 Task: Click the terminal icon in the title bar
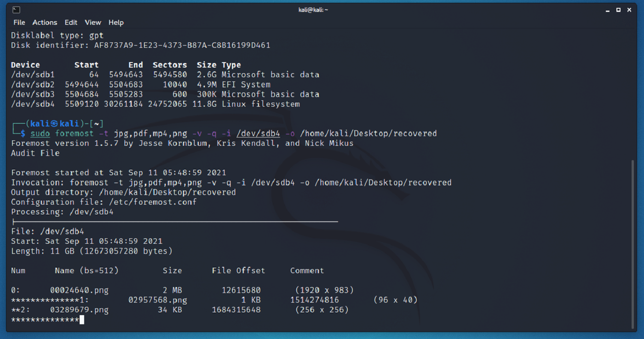pos(15,9)
